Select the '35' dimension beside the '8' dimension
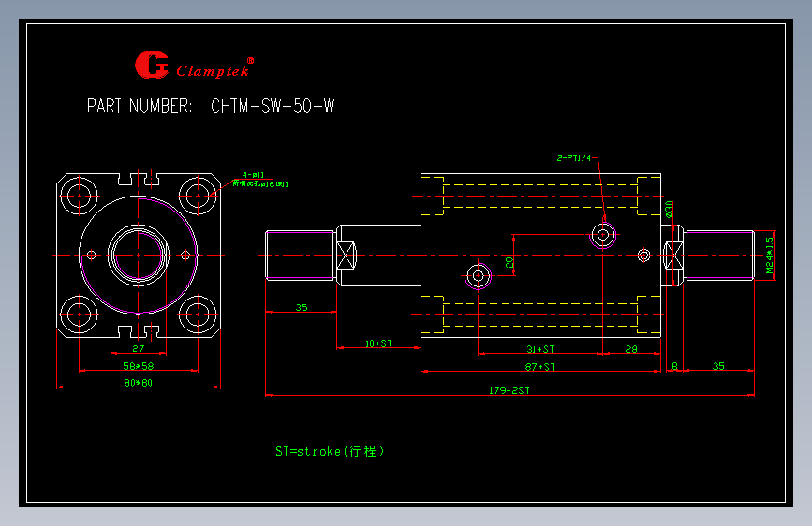The width and height of the screenshot is (812, 526). pos(718,366)
